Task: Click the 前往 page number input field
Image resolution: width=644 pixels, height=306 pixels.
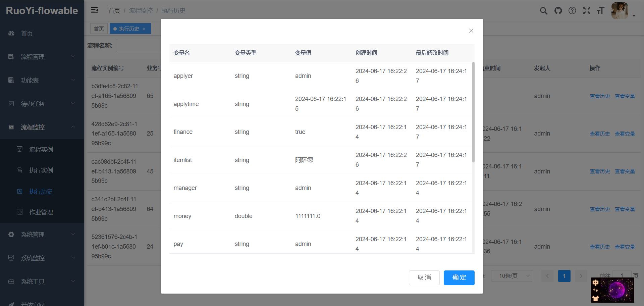Action: tap(622, 276)
